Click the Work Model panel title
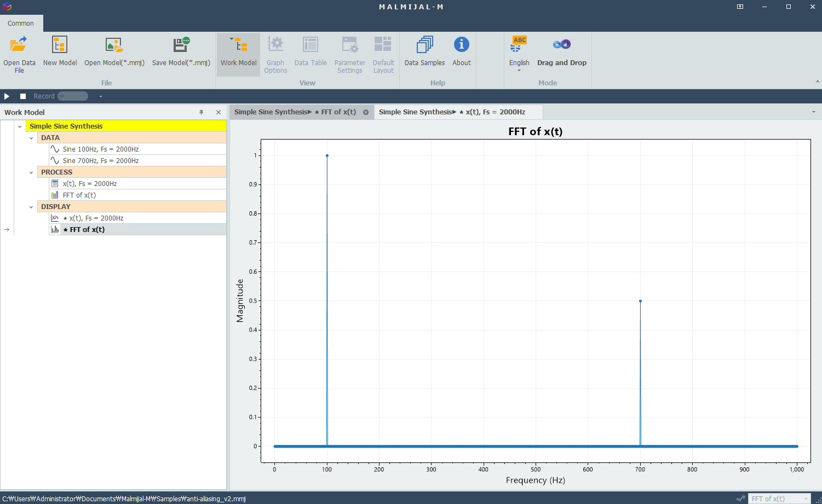This screenshot has height=504, width=822. pyautogui.click(x=25, y=112)
